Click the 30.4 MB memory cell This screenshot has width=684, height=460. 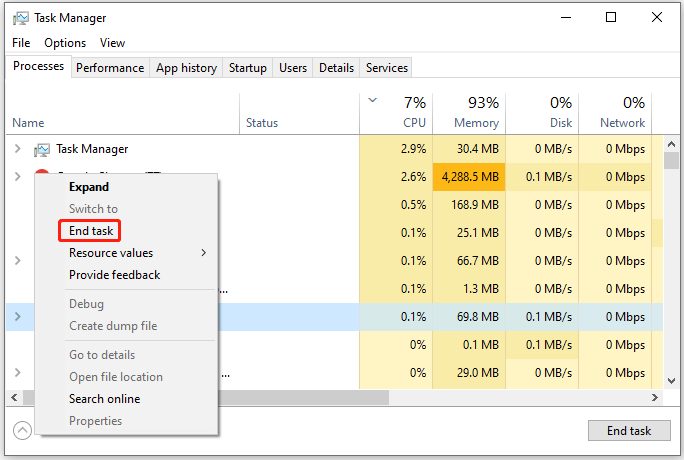[469, 149]
